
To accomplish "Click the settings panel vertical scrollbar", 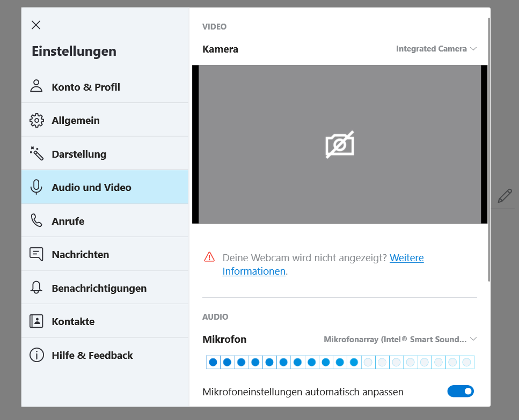I will [489, 149].
